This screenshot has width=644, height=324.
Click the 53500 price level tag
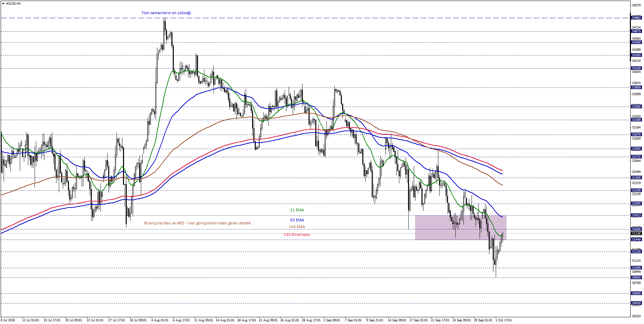(x=636, y=107)
